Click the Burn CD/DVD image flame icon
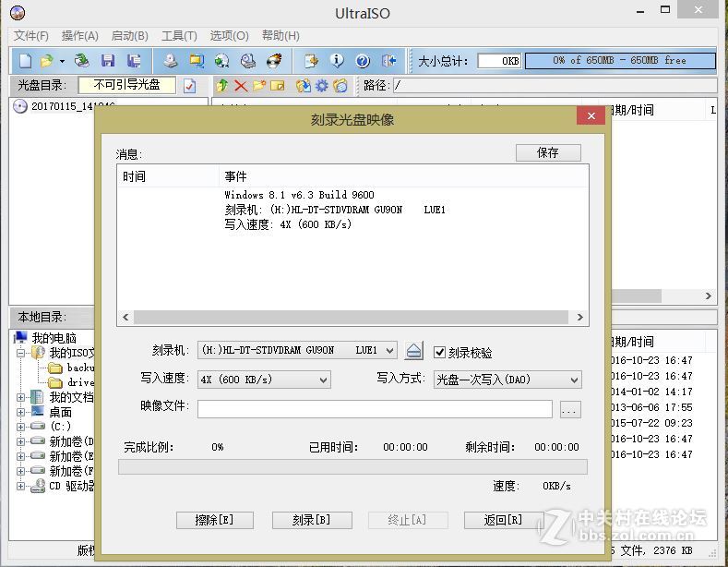728x567 pixels. [274, 61]
